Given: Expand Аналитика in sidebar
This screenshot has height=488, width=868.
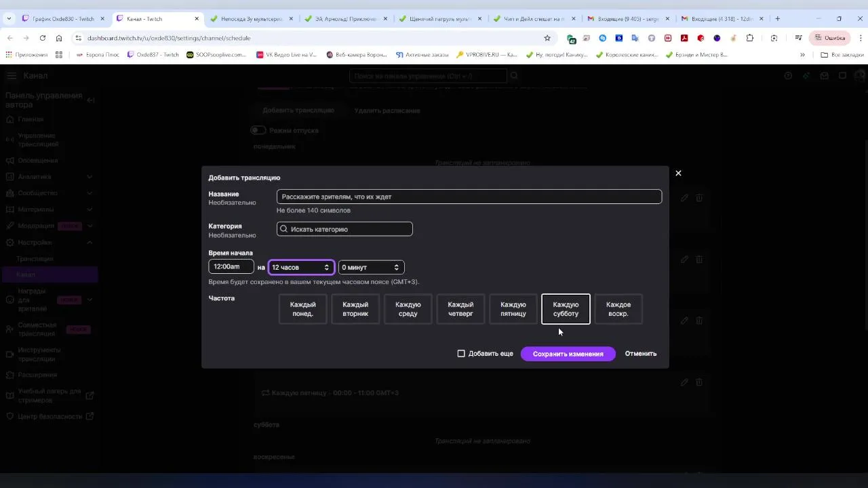Looking at the screenshot, I should click(x=90, y=177).
